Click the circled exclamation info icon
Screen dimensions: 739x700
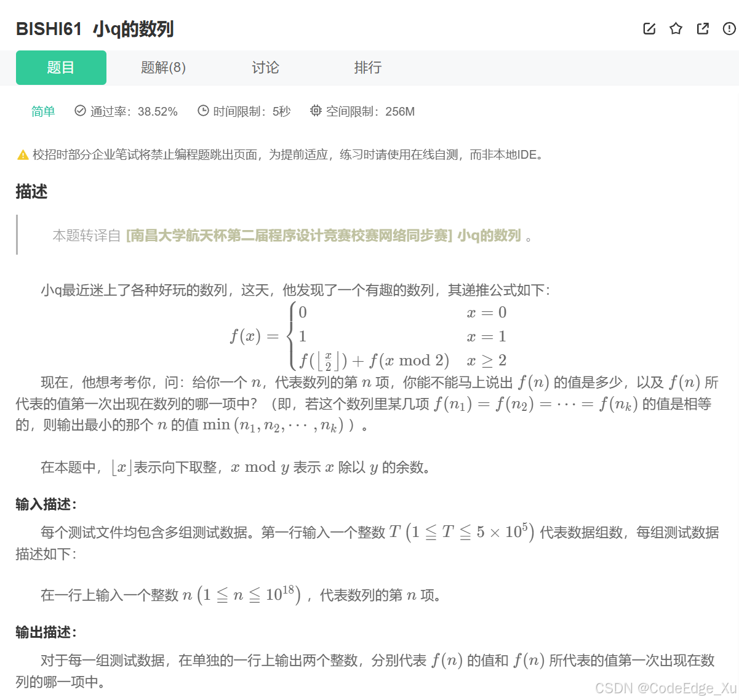[729, 28]
